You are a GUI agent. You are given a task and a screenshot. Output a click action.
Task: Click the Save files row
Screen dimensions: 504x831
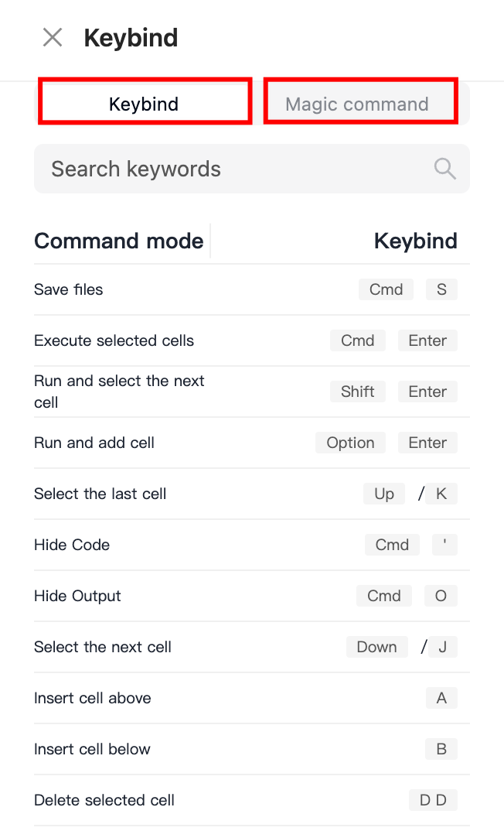[x=252, y=289]
